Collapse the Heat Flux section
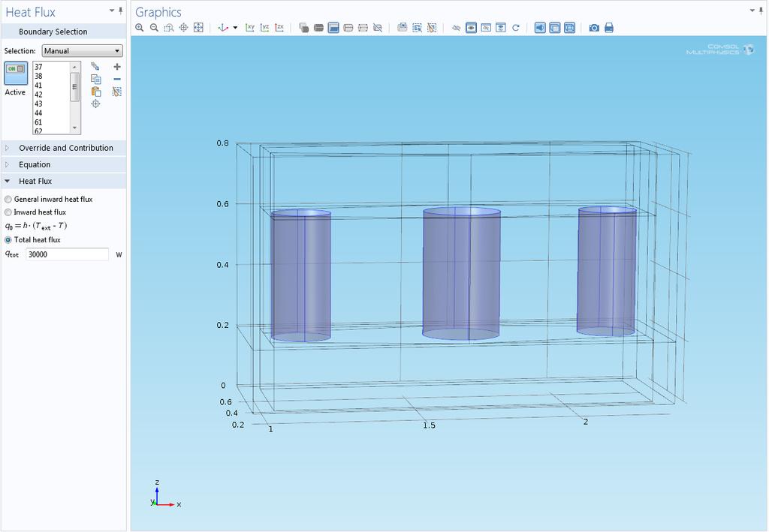 tap(64, 182)
